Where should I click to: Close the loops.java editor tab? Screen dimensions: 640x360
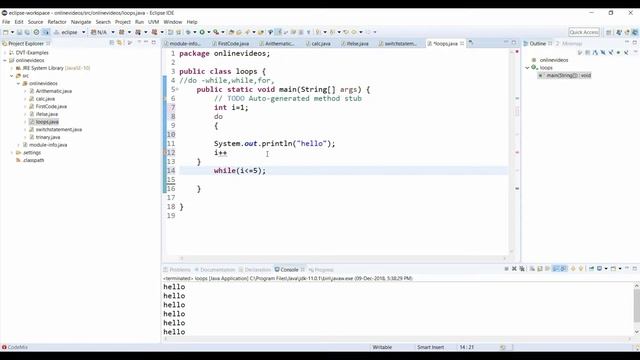click(462, 43)
